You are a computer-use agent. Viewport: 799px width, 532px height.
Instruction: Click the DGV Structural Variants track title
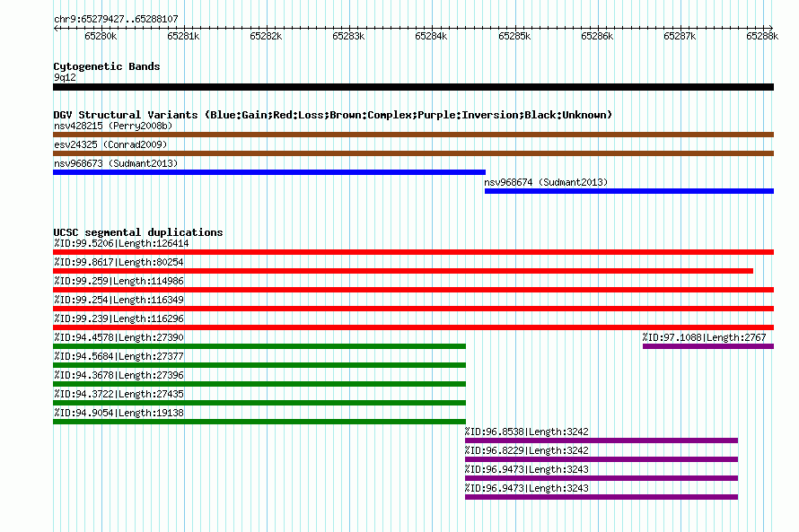pyautogui.click(x=333, y=115)
